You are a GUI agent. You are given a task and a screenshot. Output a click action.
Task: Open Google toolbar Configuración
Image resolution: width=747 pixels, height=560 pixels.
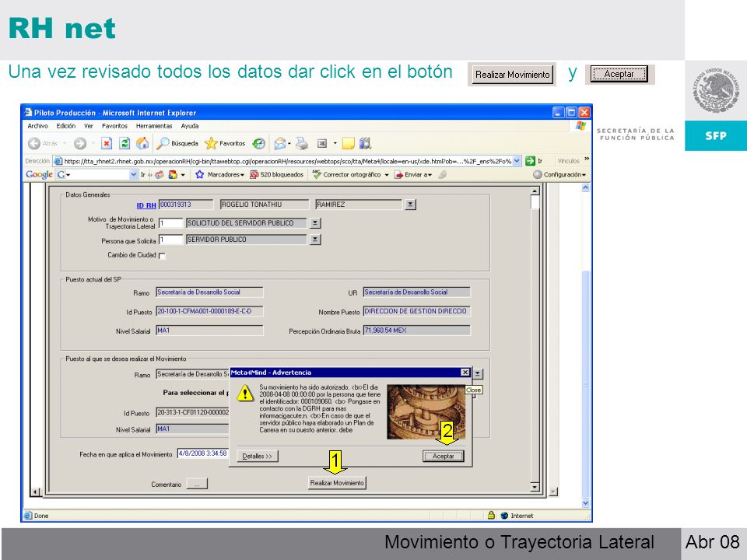coord(559,175)
